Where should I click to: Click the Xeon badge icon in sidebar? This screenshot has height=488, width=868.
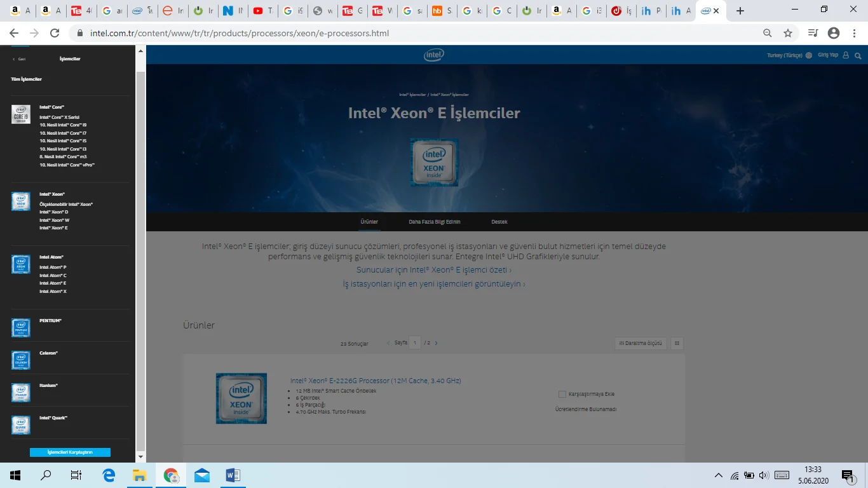21,201
